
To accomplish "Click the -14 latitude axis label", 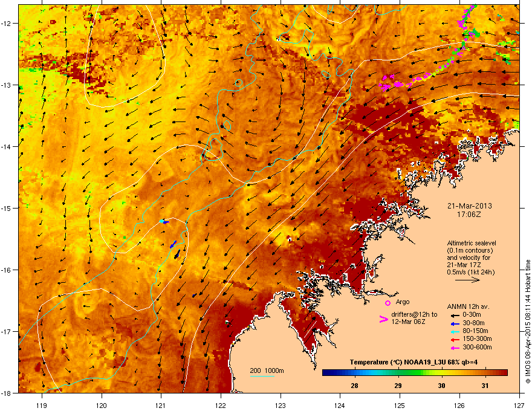I will [6, 147].
